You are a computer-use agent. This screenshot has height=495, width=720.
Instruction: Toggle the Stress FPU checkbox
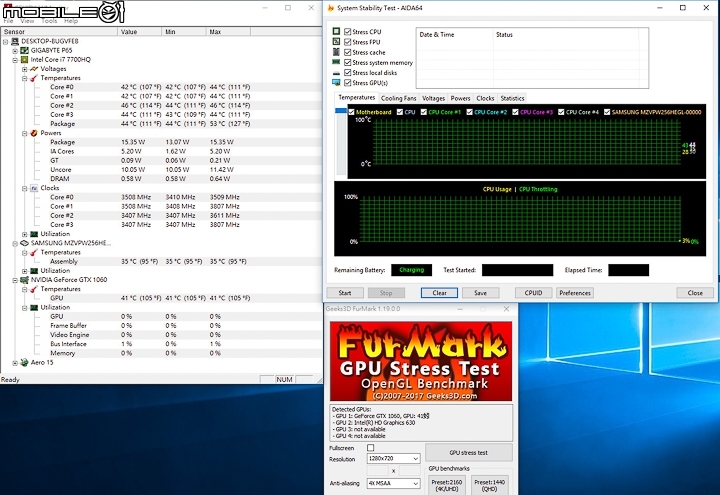[x=348, y=42]
